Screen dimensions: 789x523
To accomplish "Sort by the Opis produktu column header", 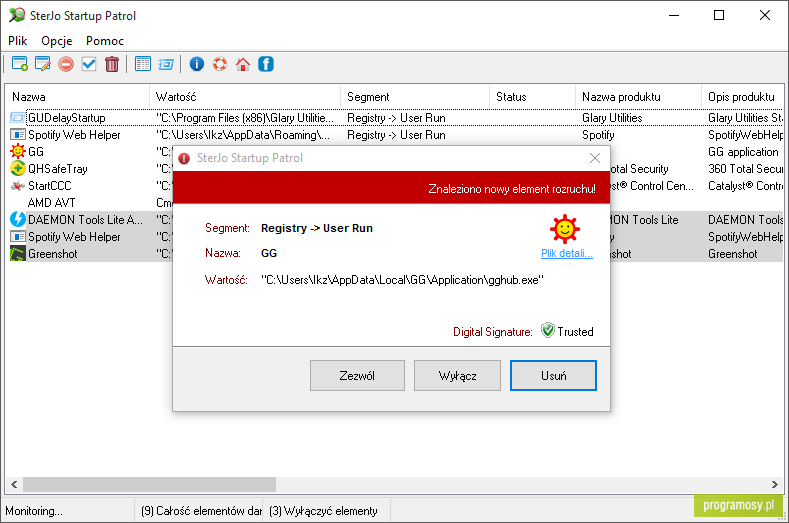I will [x=743, y=97].
